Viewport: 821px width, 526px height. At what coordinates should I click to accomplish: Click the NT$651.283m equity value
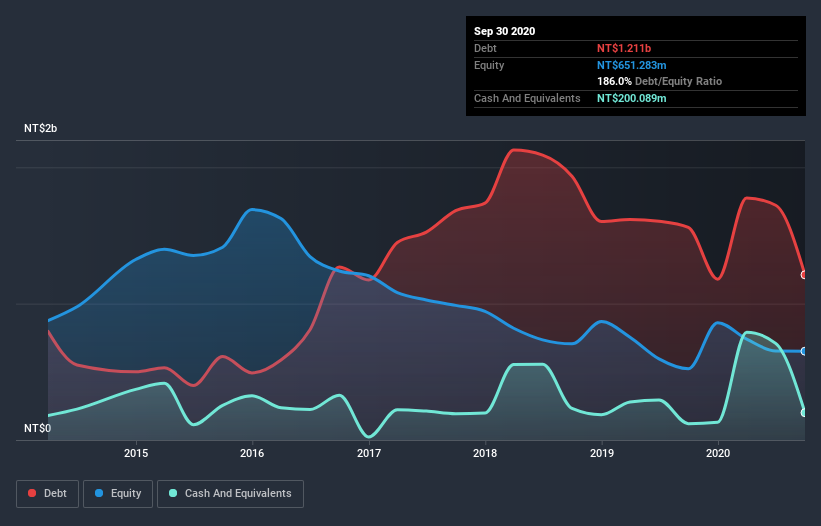click(x=631, y=65)
